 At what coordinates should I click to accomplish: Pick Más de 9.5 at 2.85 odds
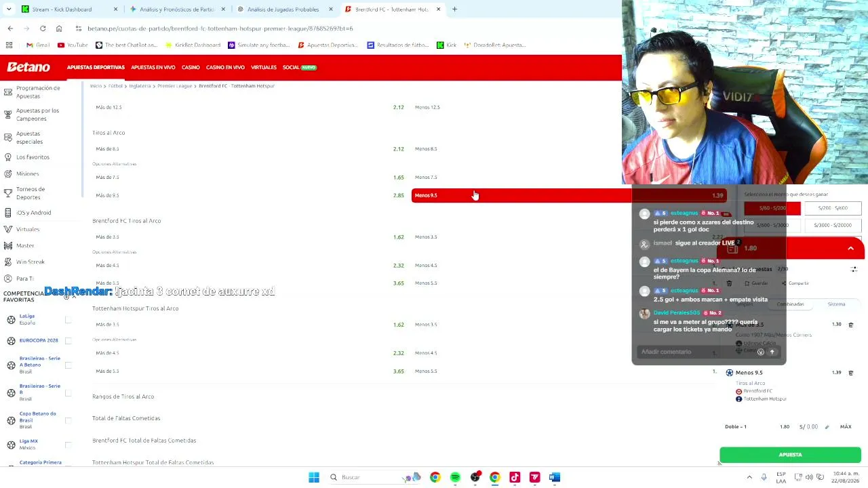[250, 195]
